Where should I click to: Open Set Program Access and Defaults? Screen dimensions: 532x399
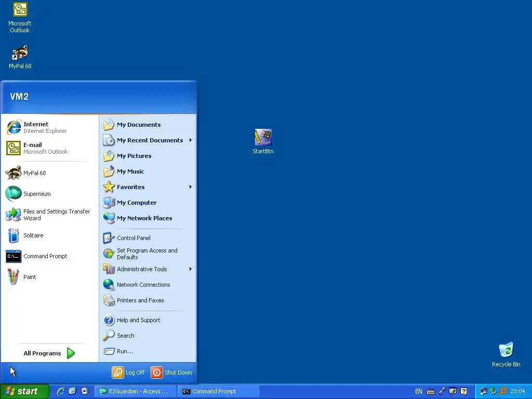148,254
